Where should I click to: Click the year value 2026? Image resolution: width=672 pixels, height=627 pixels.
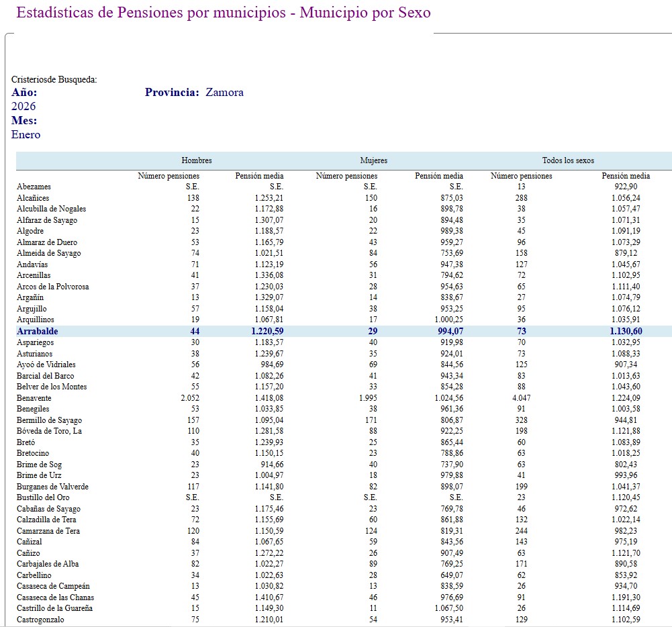23,107
